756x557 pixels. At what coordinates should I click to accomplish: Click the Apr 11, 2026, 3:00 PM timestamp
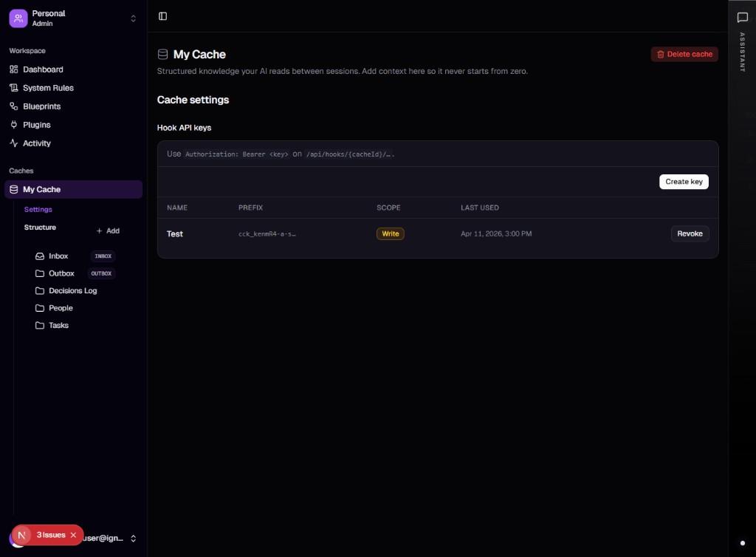tap(496, 234)
